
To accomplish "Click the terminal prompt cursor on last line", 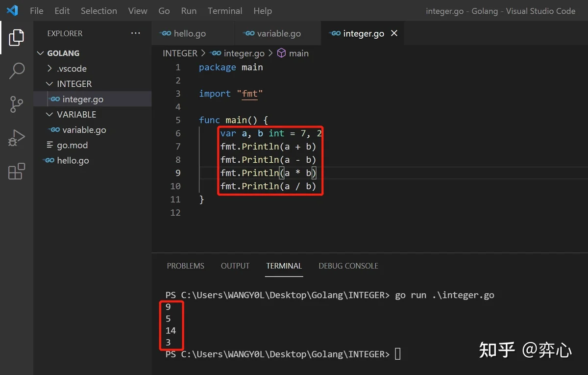I will (397, 354).
